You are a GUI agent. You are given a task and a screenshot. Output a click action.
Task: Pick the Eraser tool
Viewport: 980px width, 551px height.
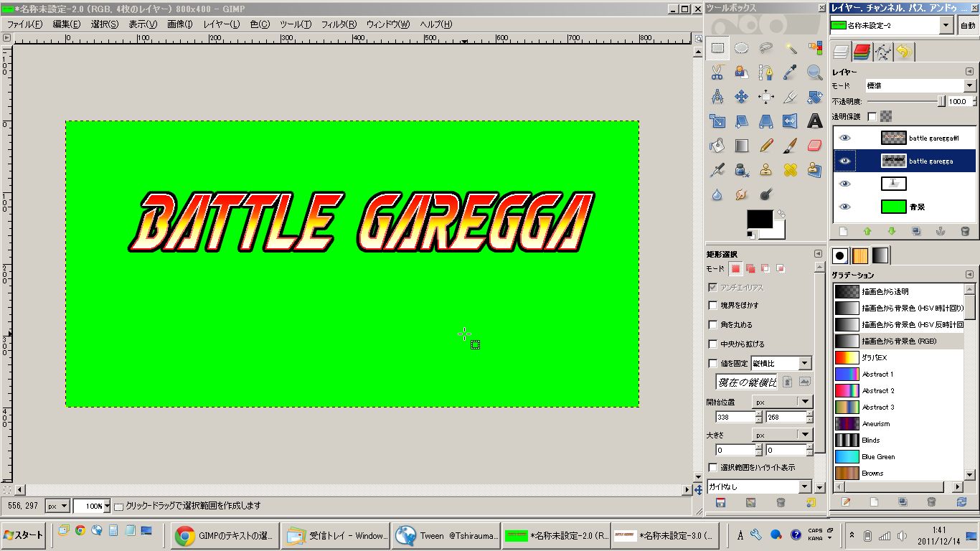(815, 146)
